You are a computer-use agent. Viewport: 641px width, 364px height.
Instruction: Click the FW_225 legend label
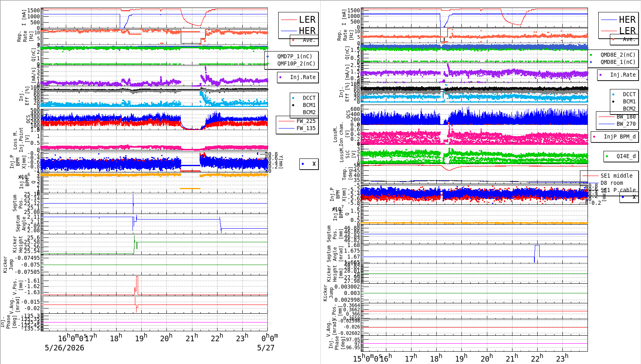pos(306,121)
